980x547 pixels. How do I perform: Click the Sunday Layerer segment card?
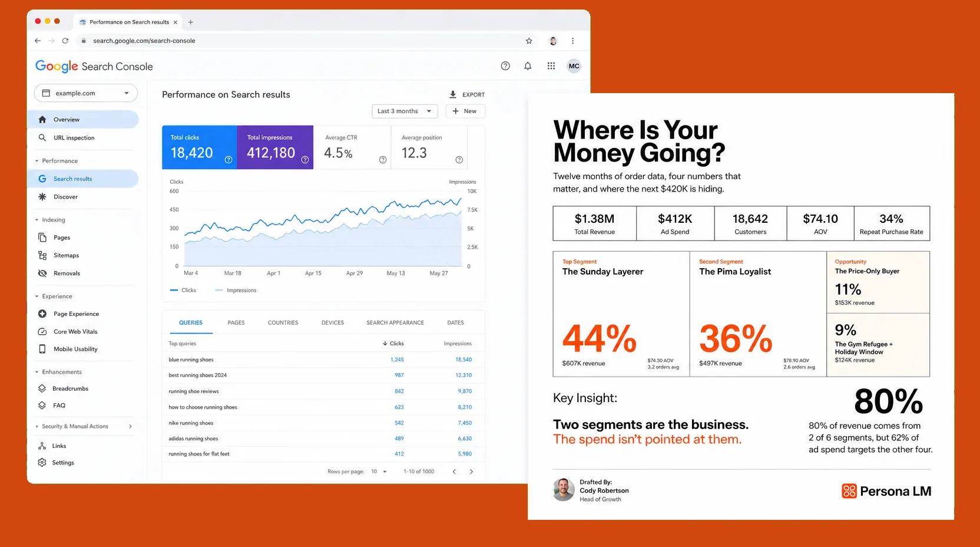click(621, 314)
